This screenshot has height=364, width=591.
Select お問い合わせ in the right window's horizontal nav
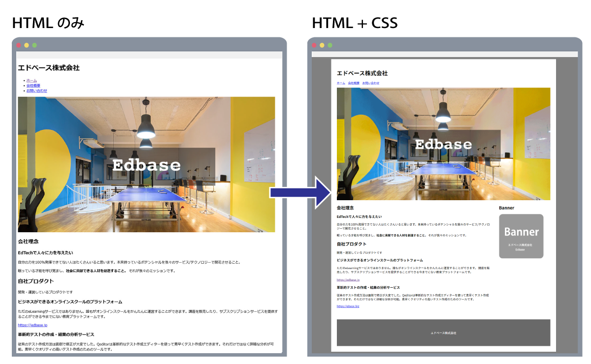pos(371,83)
